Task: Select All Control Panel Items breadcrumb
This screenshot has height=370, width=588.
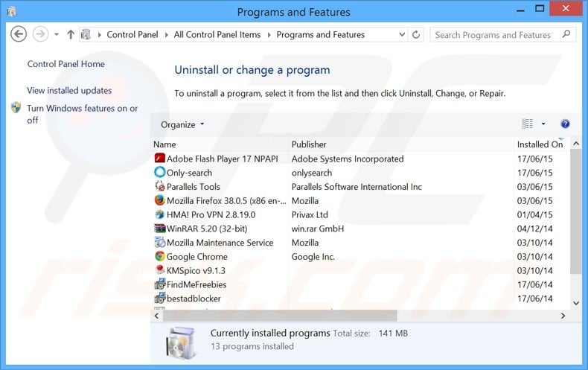Action: coord(217,34)
